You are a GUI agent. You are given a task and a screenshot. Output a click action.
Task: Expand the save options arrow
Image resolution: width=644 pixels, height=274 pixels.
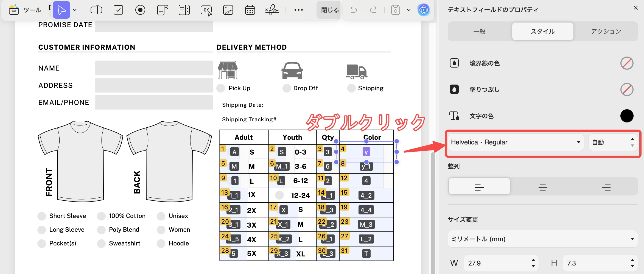pyautogui.click(x=409, y=10)
